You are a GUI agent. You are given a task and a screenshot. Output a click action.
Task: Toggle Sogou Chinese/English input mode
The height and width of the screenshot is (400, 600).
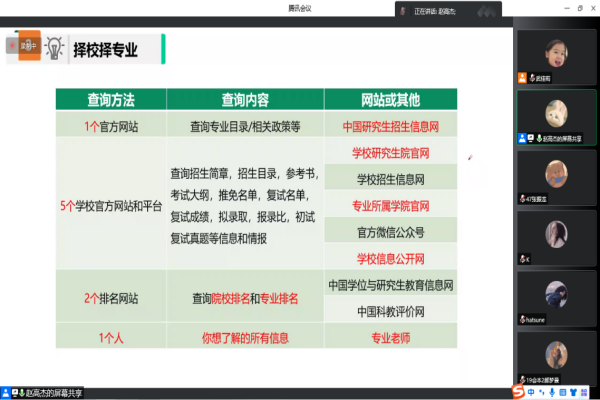pyautogui.click(x=530, y=392)
